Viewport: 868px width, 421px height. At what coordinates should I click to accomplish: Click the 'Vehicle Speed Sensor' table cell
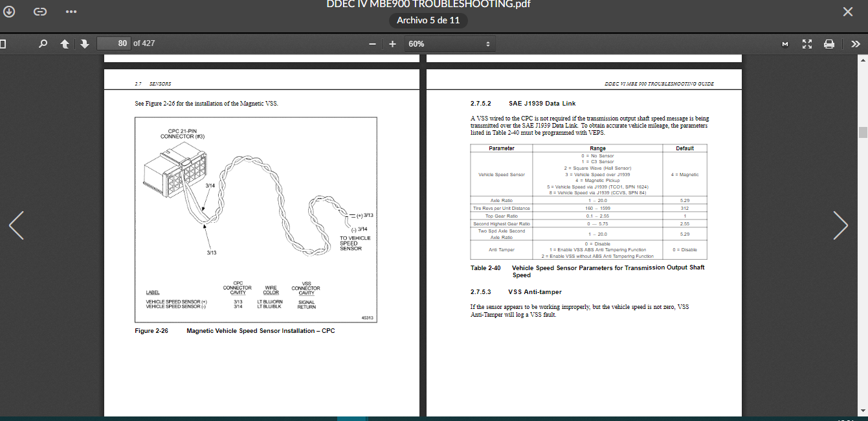coord(502,174)
